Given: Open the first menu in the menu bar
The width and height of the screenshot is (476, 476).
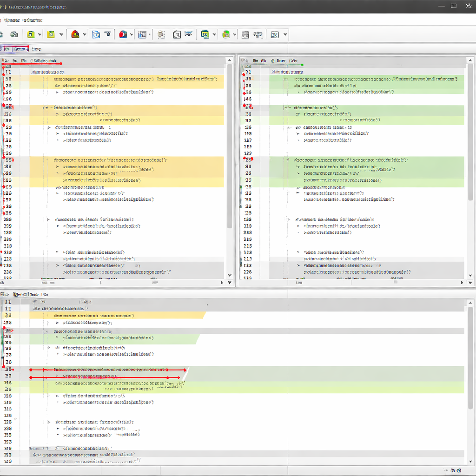Looking at the screenshot, I should (x=12, y=20).
